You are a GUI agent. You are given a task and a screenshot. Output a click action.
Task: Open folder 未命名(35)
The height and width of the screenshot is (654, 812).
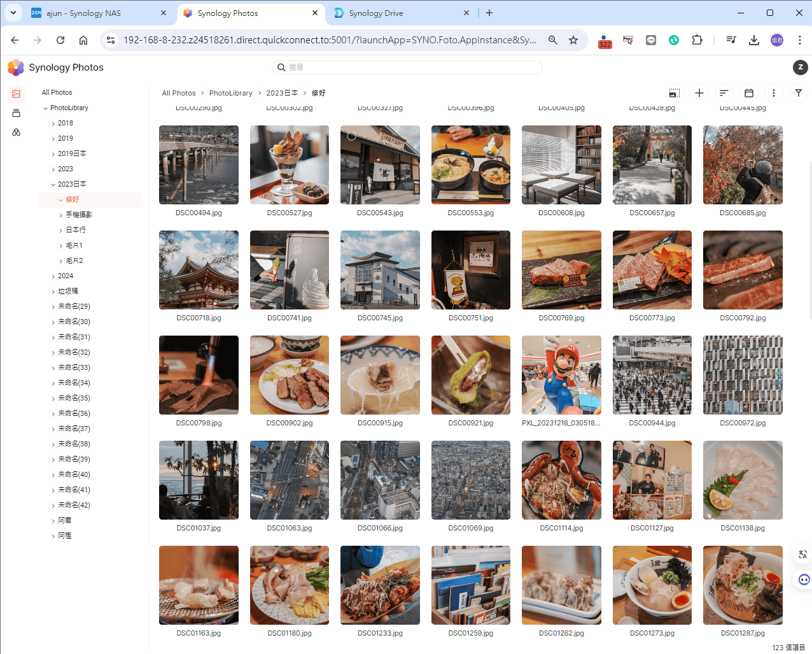74,398
